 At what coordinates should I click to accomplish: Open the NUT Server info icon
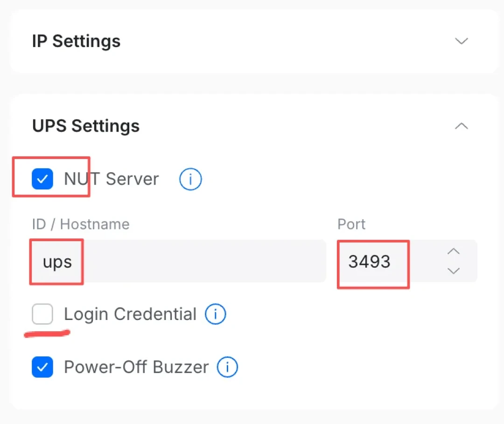click(190, 179)
